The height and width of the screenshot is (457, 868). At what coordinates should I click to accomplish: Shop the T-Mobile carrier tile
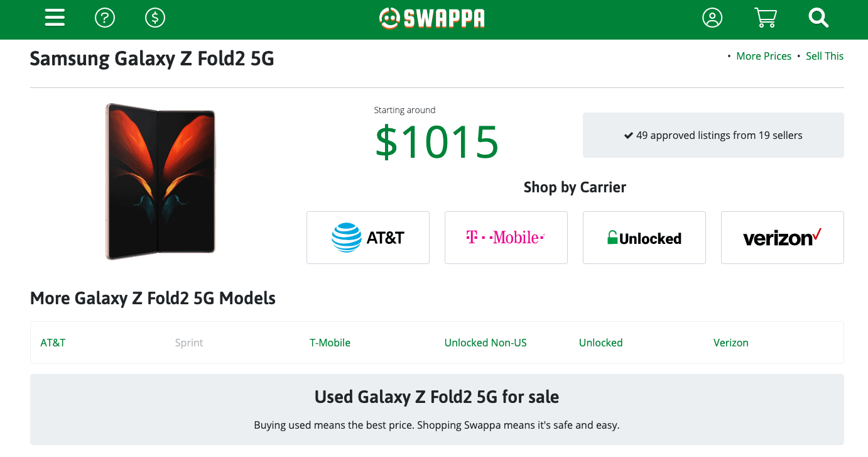[506, 238]
